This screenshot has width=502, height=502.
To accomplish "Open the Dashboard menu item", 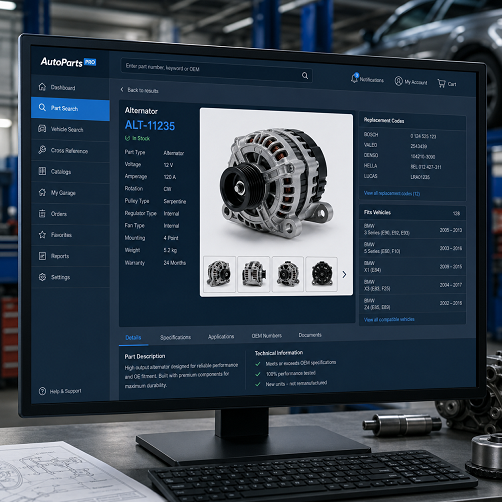I will pyautogui.click(x=70, y=87).
